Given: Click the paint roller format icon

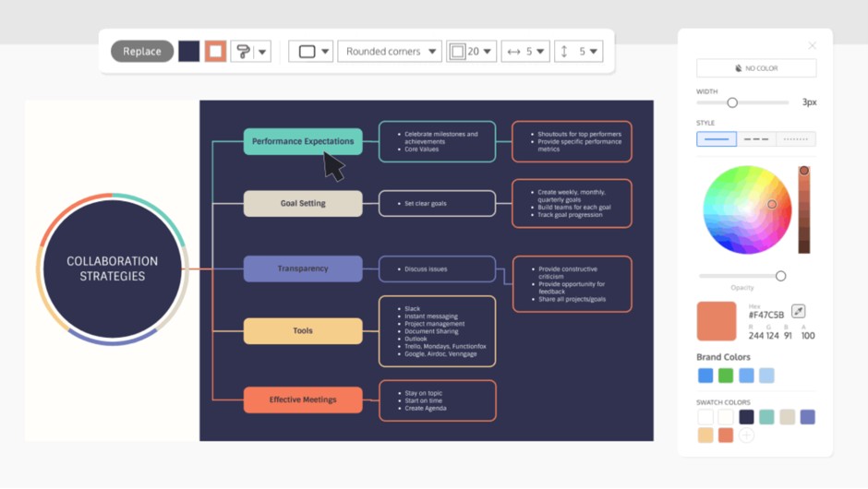Looking at the screenshot, I should (x=243, y=52).
